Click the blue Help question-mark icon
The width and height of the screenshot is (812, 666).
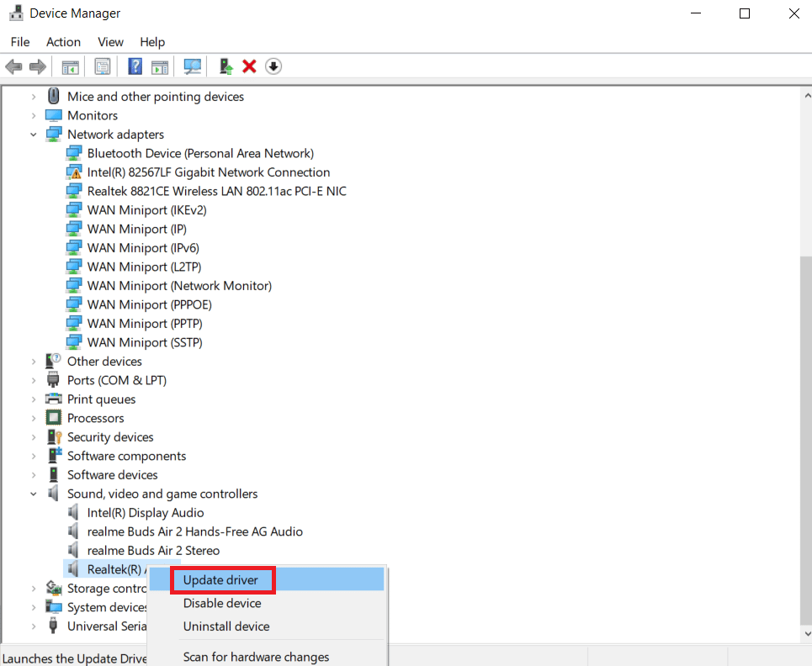(x=135, y=66)
